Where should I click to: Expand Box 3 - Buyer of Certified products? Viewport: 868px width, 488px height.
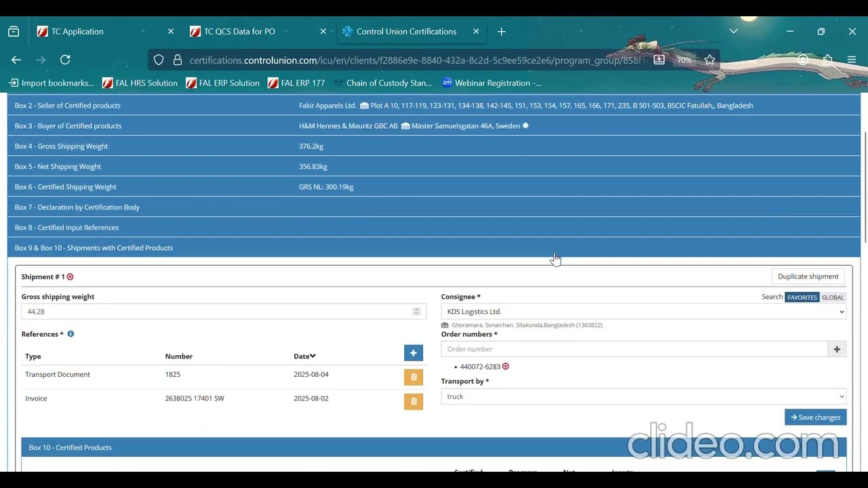click(x=433, y=125)
